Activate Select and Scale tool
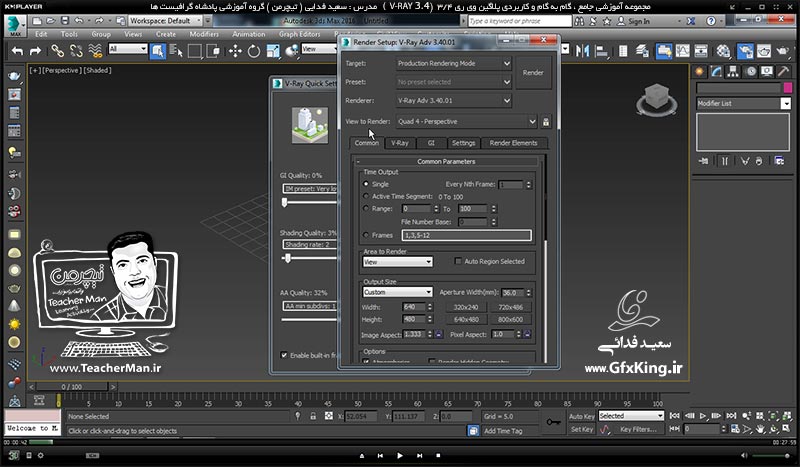Viewport: 800px width, 467px height. [273, 51]
